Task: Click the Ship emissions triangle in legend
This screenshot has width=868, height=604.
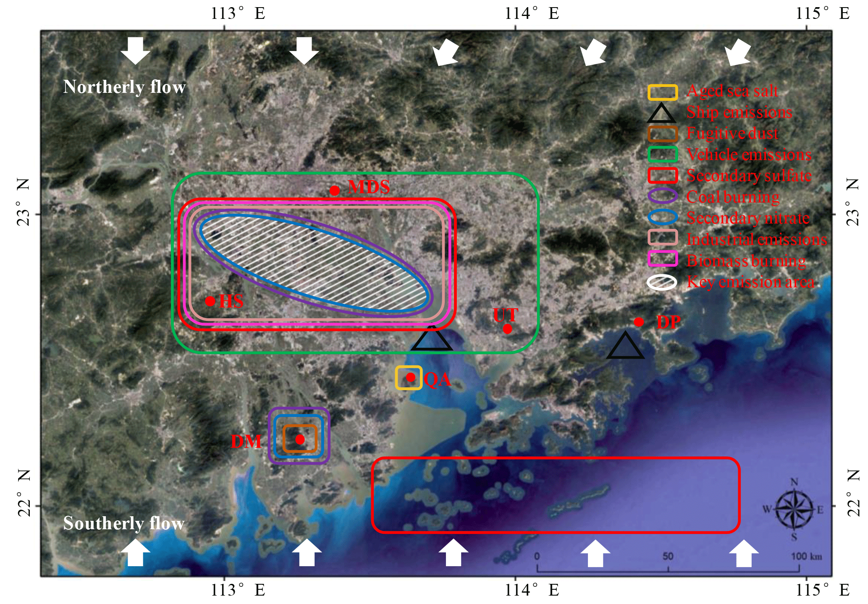Action: click(x=661, y=113)
